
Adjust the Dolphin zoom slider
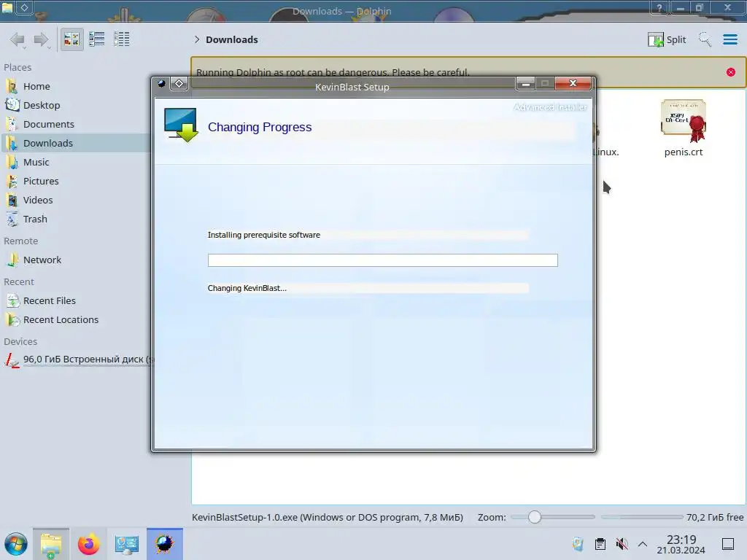(x=553, y=517)
